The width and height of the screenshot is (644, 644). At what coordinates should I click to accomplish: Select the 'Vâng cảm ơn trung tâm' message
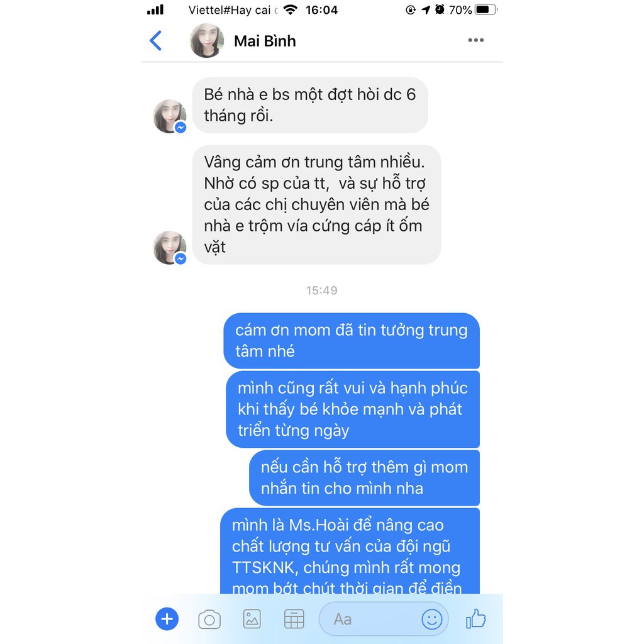point(317,204)
